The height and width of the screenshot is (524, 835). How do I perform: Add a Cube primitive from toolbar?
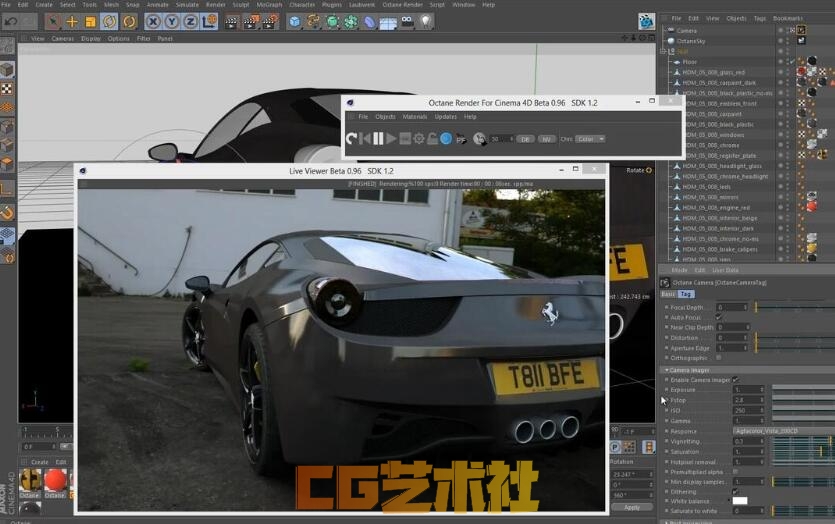point(295,22)
